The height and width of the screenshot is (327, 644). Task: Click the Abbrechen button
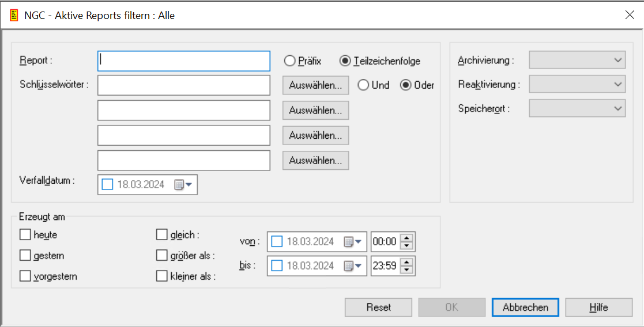525,307
